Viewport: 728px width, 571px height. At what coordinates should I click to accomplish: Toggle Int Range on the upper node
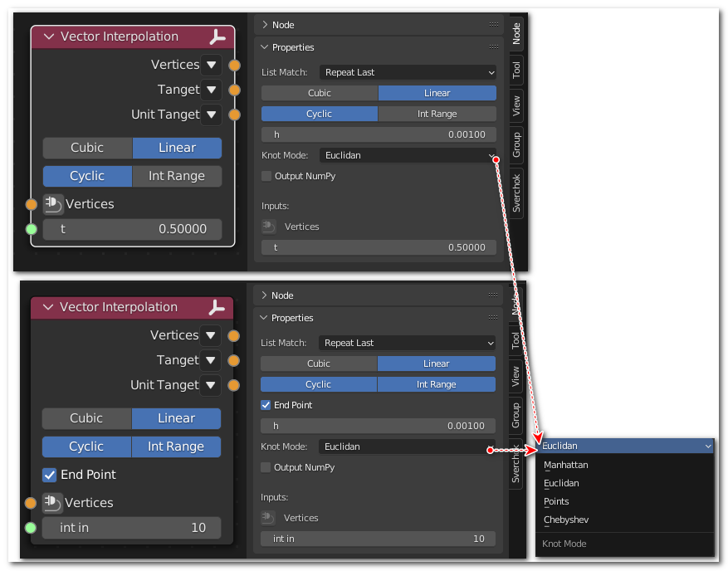click(177, 177)
